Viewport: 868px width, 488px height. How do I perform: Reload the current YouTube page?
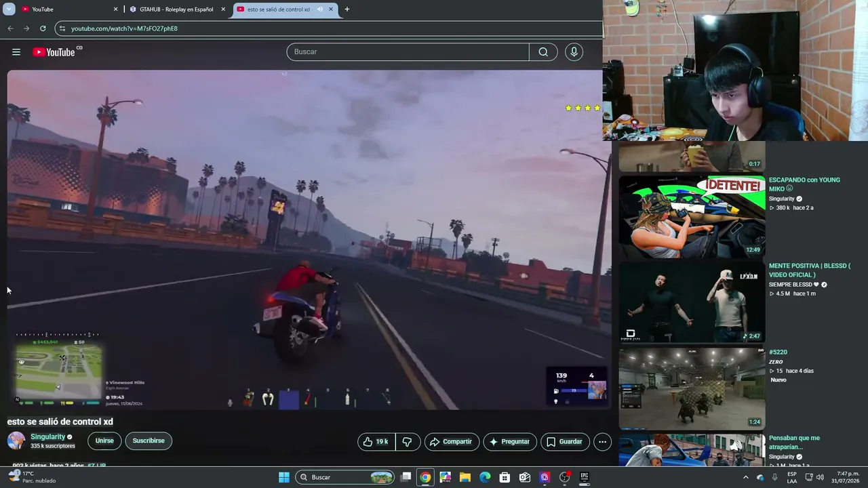(43, 28)
